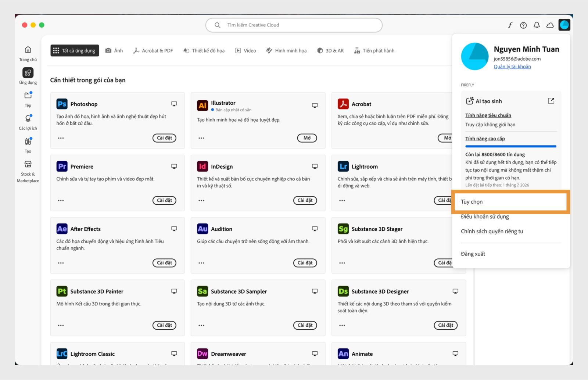Screen dimensions: 588x380
Task: Click Cài đặt button for Audition
Action: coord(305,263)
